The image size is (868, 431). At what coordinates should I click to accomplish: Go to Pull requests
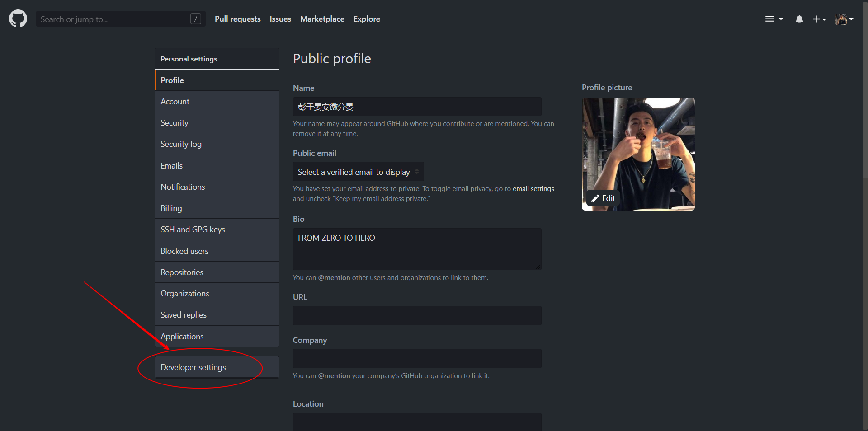point(237,19)
